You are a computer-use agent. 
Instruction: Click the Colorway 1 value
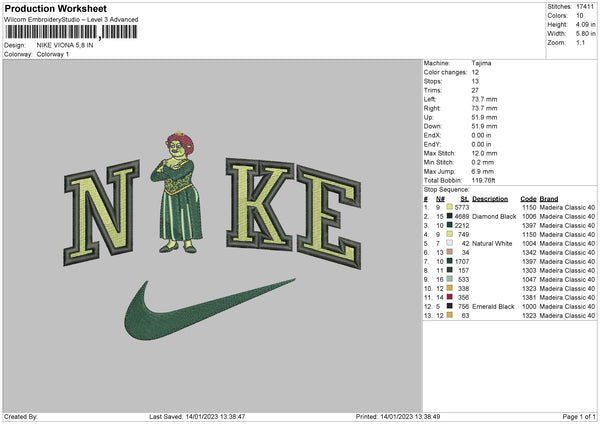tap(53, 54)
